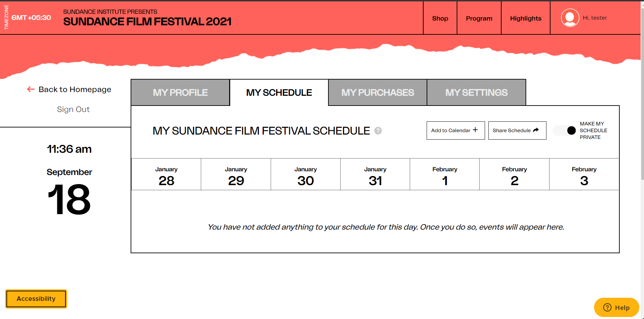The height and width of the screenshot is (319, 644).
Task: Open the Help widget button
Action: pos(616,307)
